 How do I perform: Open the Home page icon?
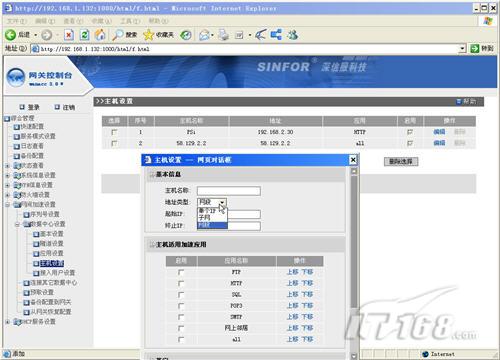[x=100, y=35]
